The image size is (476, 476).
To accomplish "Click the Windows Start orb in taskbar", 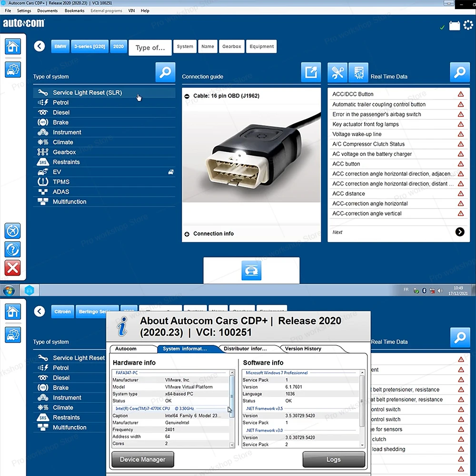I will (9, 290).
